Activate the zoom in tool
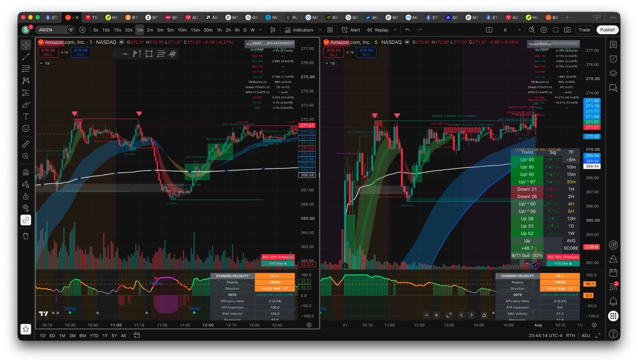Image resolution: width=638 pixels, height=364 pixels. (x=26, y=156)
